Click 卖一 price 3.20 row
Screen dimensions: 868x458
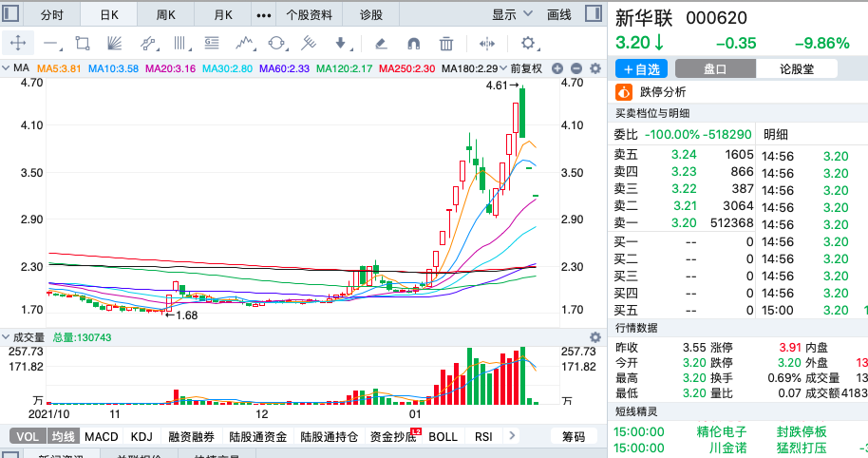[684, 222]
